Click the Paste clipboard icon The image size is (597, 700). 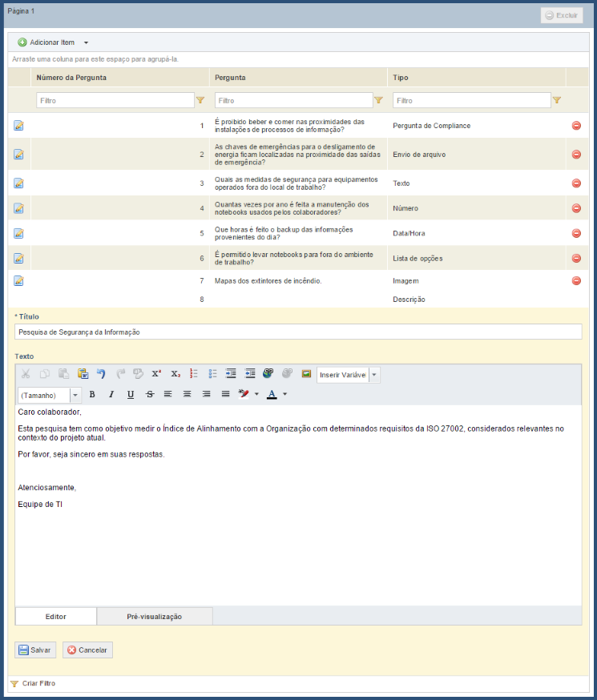[x=64, y=374]
